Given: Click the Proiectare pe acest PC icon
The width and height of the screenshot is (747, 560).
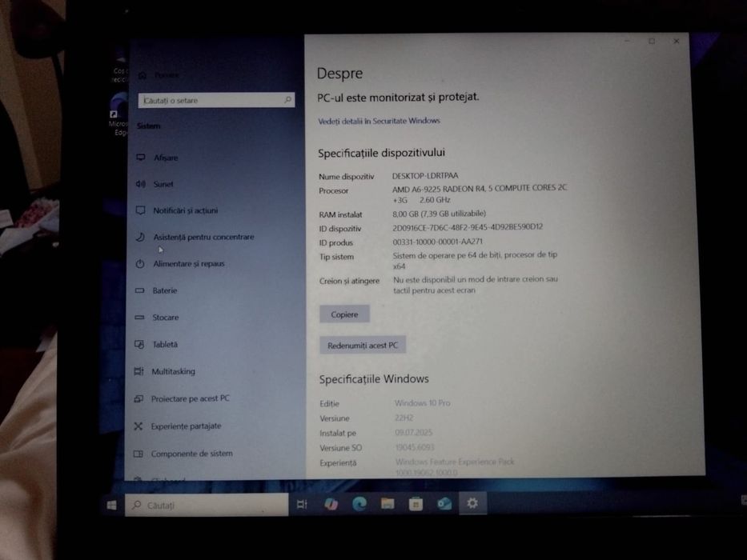Looking at the screenshot, I should (139, 398).
